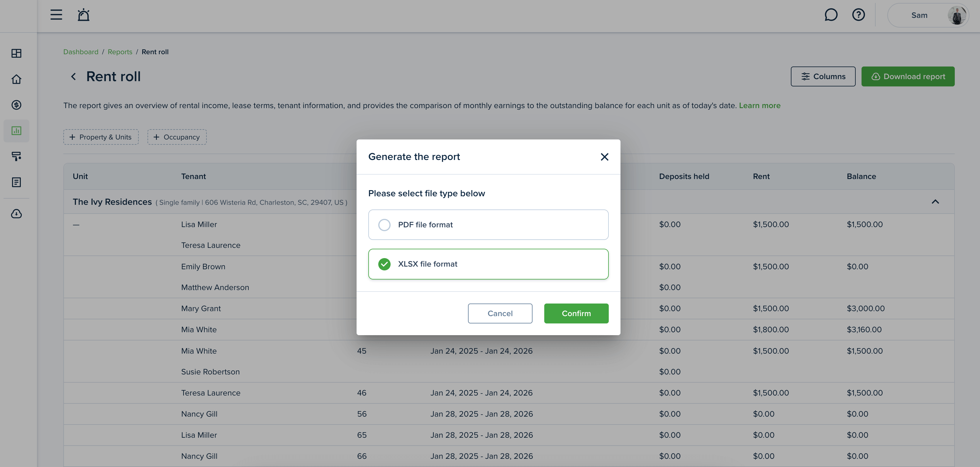Click tenant Susie Robertson
The image size is (980, 467).
click(x=210, y=372)
